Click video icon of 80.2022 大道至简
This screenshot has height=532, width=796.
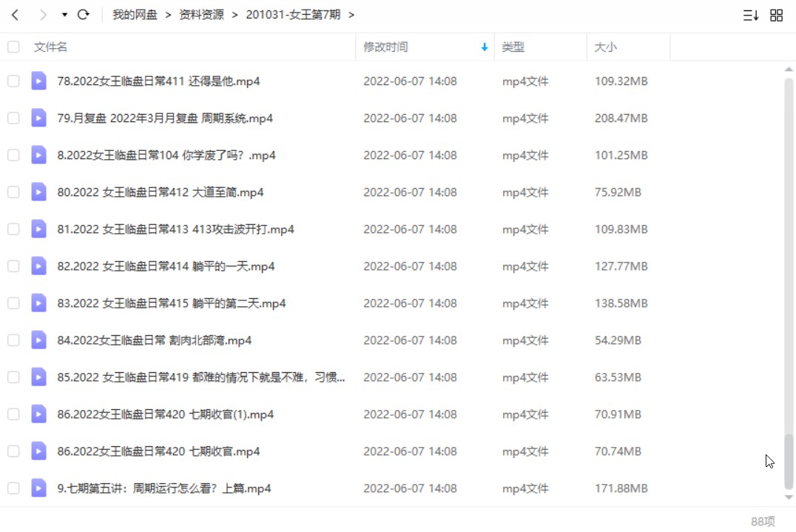[38, 192]
